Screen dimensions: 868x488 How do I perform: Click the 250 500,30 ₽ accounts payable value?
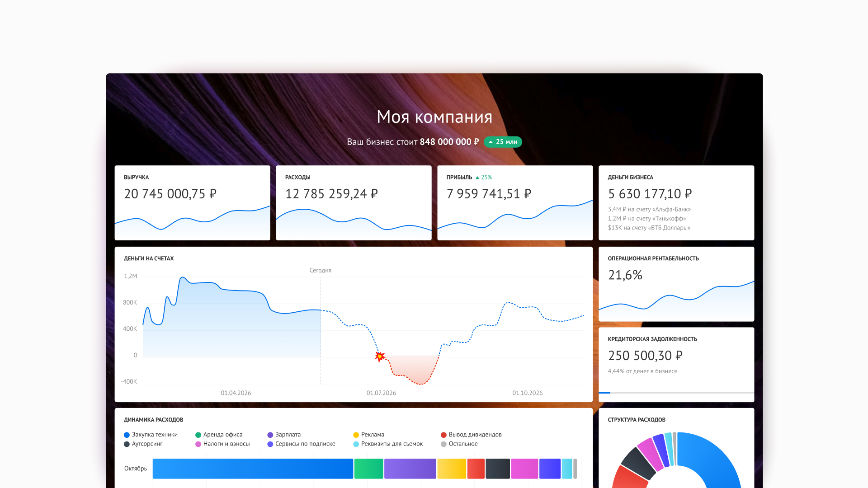[x=645, y=356]
